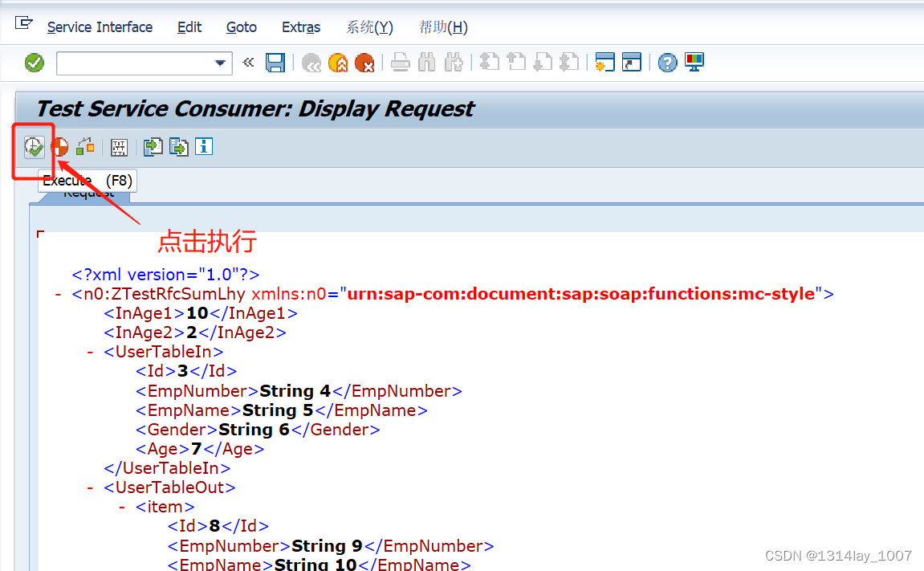The width and height of the screenshot is (924, 571).
Task: Click the Execute (F8) clock icon
Action: [x=34, y=147]
